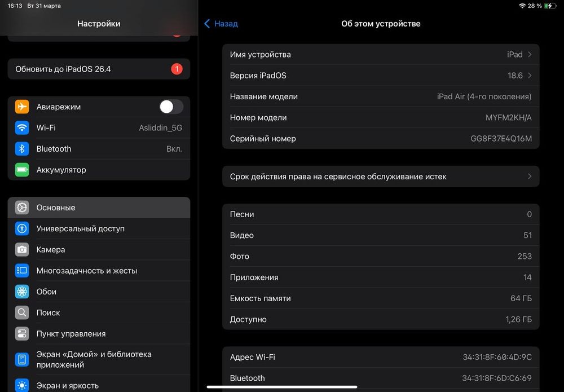Image resolution: width=564 pixels, height=392 pixels.
Task: Open the Камера settings
Action: click(x=99, y=250)
